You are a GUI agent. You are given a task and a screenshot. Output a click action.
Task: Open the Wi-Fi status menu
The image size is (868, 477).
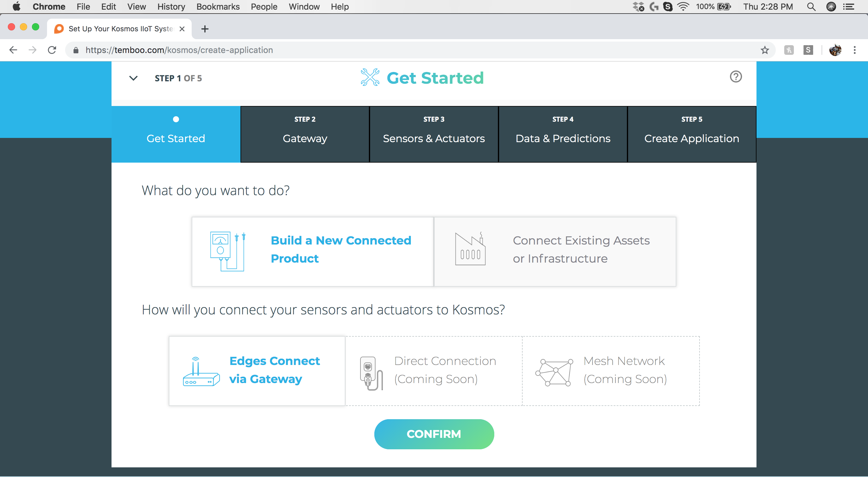pyautogui.click(x=683, y=7)
